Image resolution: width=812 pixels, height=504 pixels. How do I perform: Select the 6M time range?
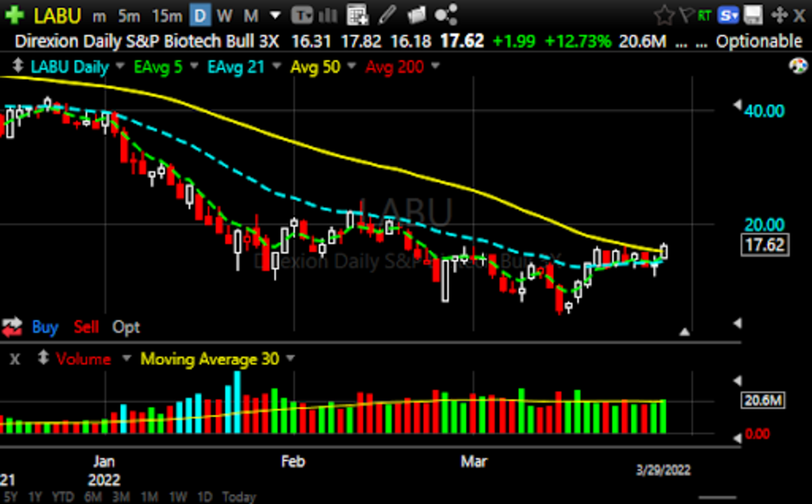[x=93, y=497]
